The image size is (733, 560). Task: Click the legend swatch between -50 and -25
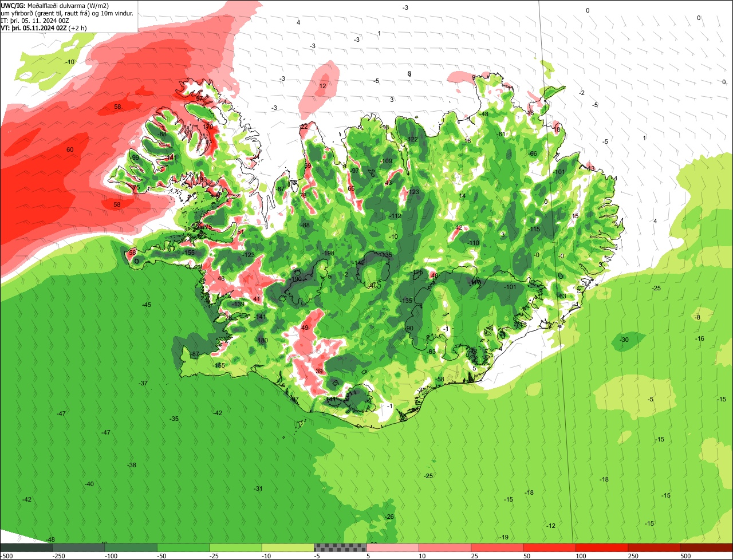[183, 548]
